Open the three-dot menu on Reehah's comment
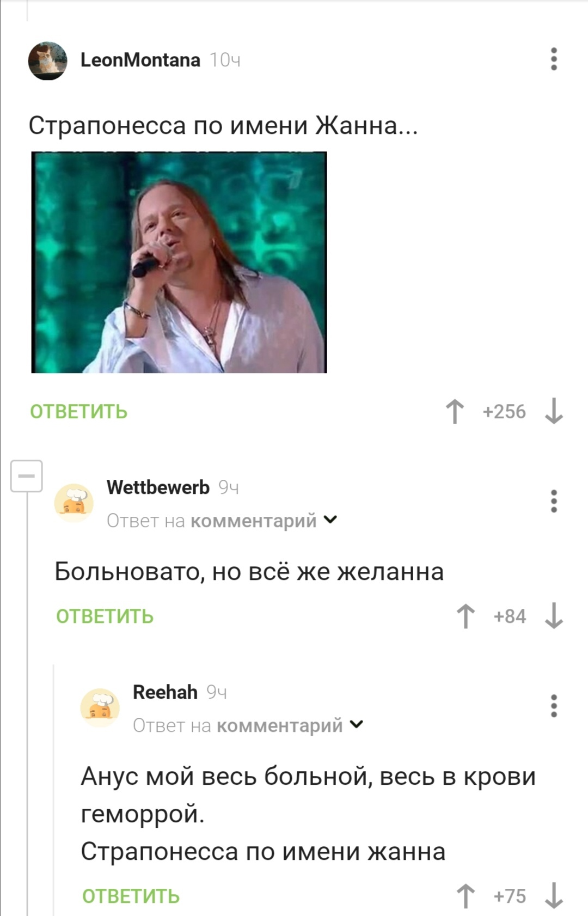Image resolution: width=588 pixels, height=916 pixels. click(x=554, y=706)
